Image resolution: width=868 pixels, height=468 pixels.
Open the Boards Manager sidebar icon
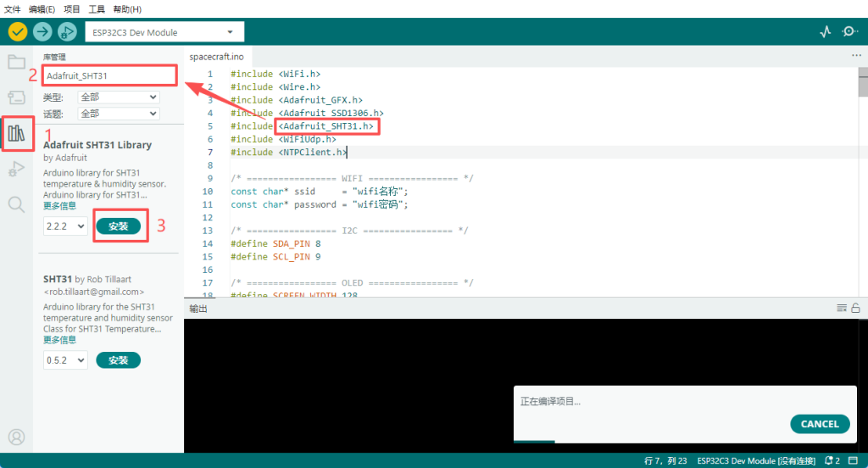point(16,97)
